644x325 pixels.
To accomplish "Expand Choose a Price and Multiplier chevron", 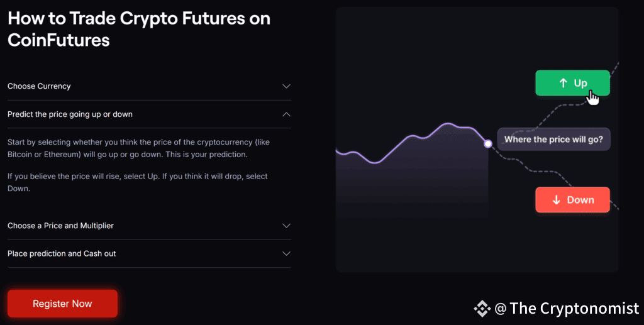I will (286, 226).
